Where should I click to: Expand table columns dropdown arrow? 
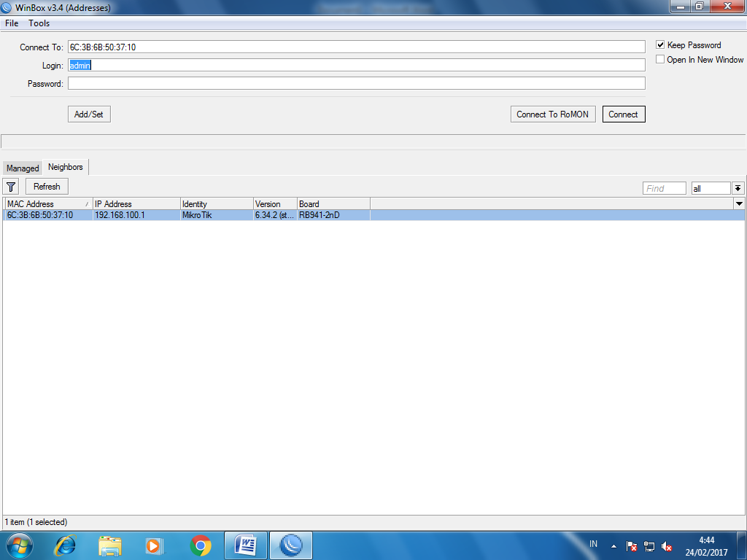point(739,204)
